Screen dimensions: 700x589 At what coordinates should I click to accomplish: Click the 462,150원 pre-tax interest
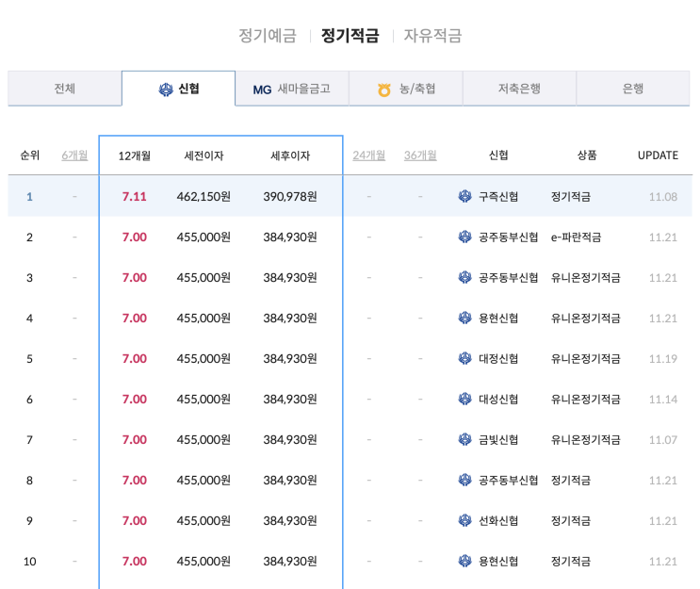coord(203,196)
